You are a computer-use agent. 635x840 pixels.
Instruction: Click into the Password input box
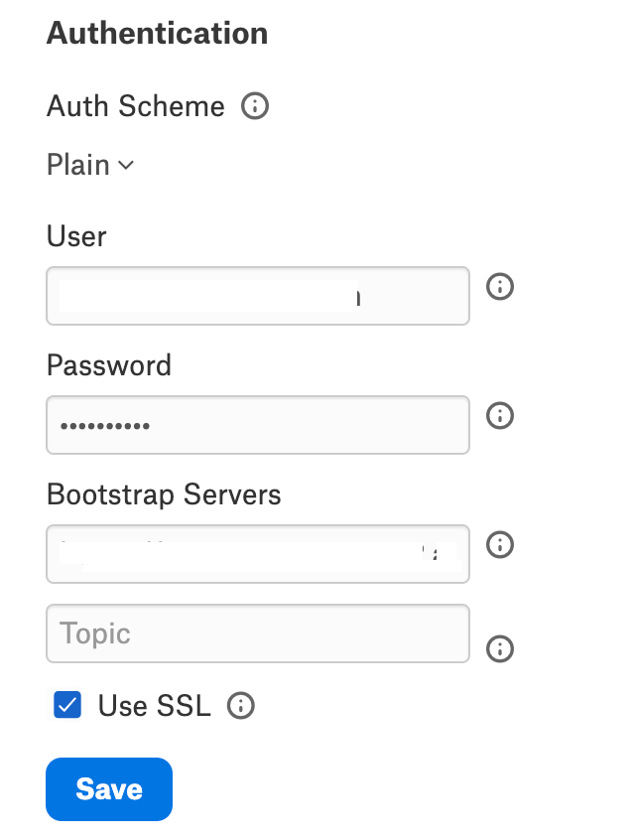pyautogui.click(x=258, y=425)
